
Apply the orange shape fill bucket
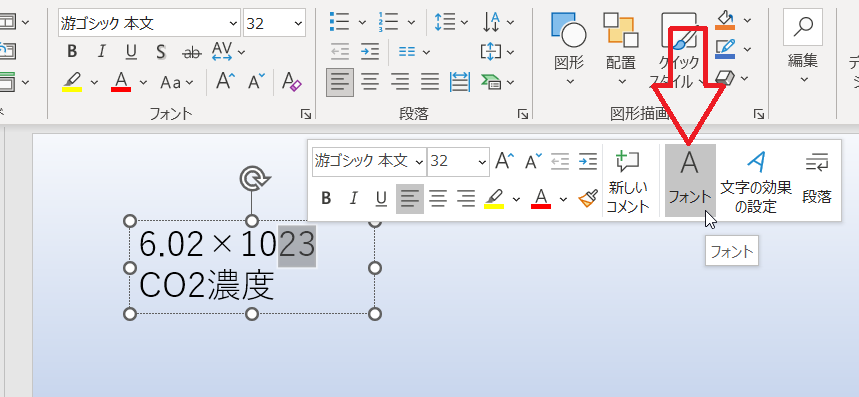(x=724, y=20)
